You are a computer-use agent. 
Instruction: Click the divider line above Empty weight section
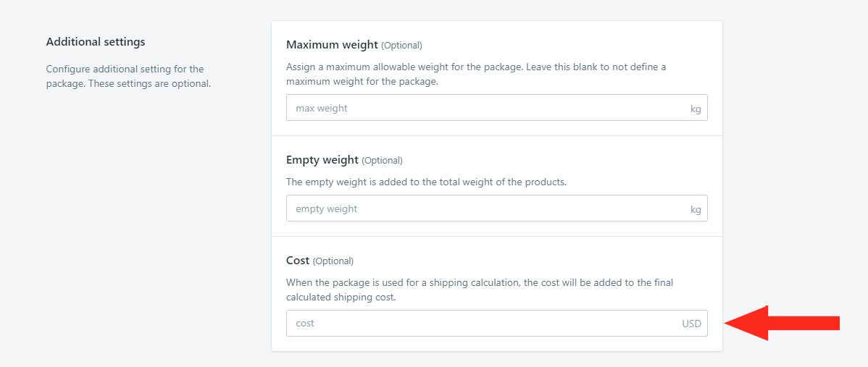(x=496, y=135)
